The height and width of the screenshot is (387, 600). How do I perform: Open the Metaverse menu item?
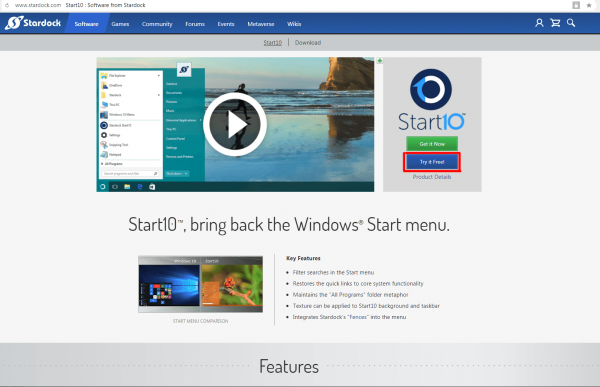click(261, 24)
